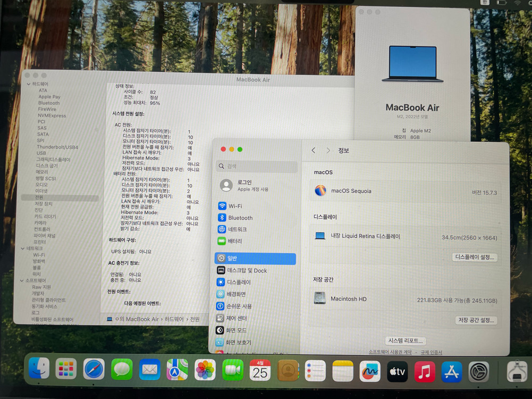The image size is (532, 399).
Task: Click the 저장 공간 설정... button
Action: tap(476, 320)
